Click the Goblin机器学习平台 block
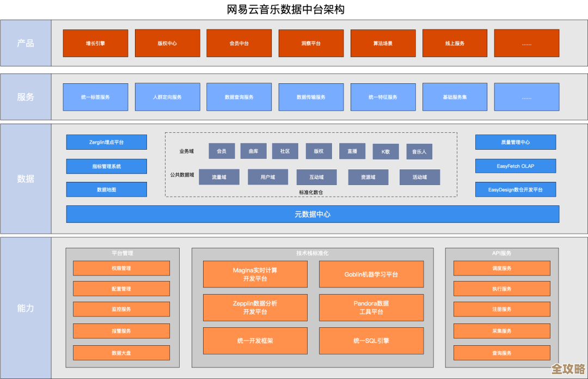This screenshot has width=588, height=379. [x=371, y=274]
